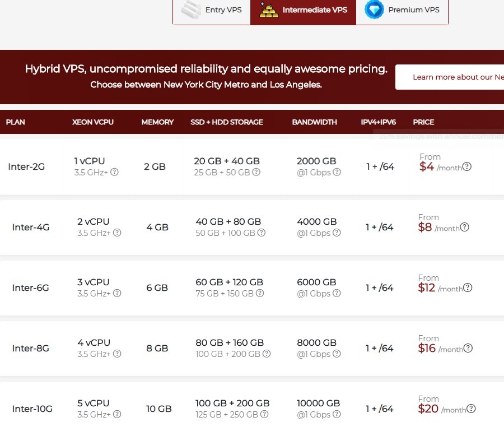
Task: Click the Inter-8G 3.5 GHz+ help icon
Action: [x=117, y=354]
